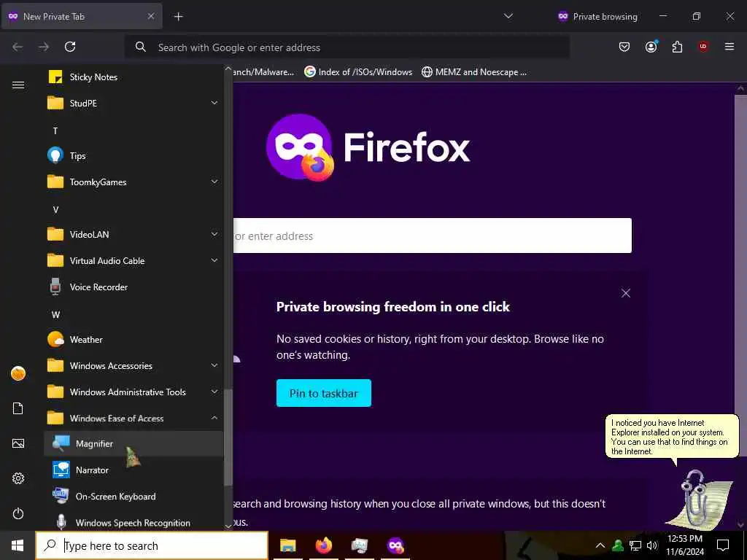This screenshot has width=747, height=560.
Task: Expand the Start menu hamburger button
Action: coord(18,85)
